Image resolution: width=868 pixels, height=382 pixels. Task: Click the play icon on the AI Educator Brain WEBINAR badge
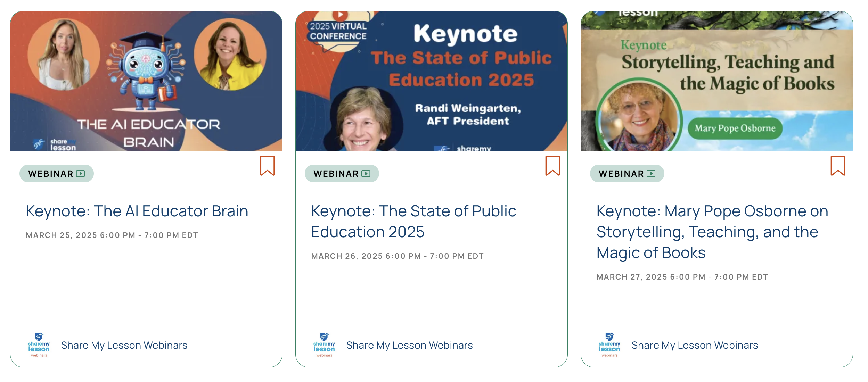[81, 174]
